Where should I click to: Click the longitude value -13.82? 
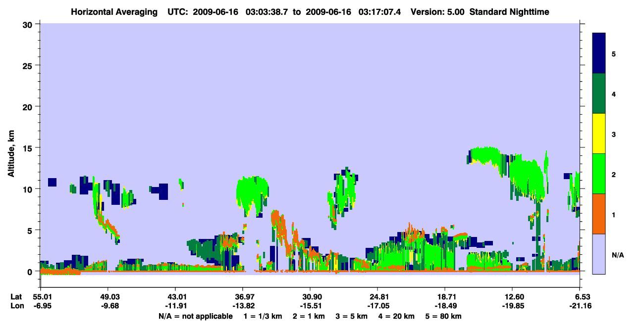point(243,306)
